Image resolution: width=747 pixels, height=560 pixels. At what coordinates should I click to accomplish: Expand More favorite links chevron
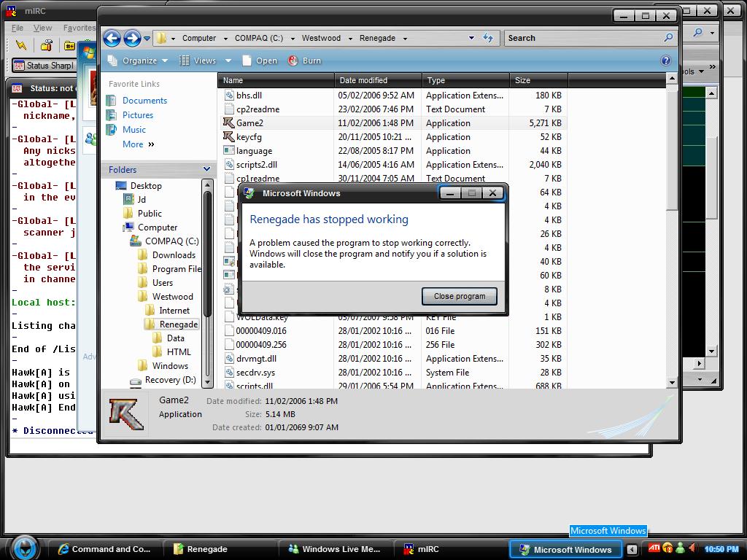pyautogui.click(x=151, y=144)
